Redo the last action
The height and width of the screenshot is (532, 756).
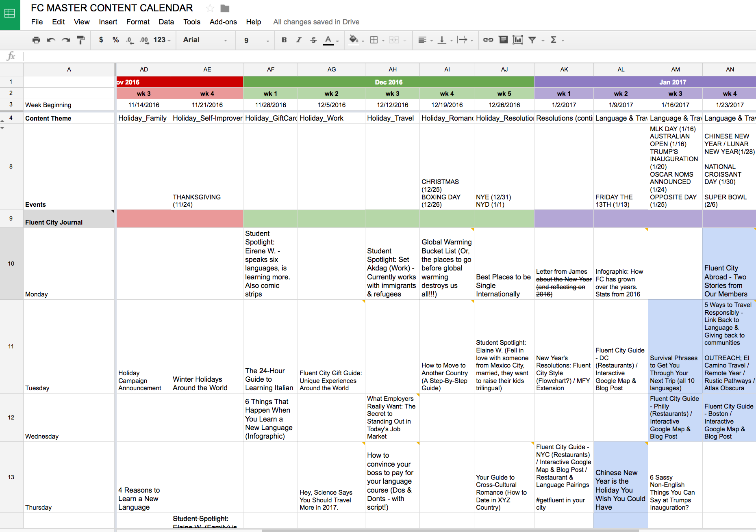click(x=66, y=40)
